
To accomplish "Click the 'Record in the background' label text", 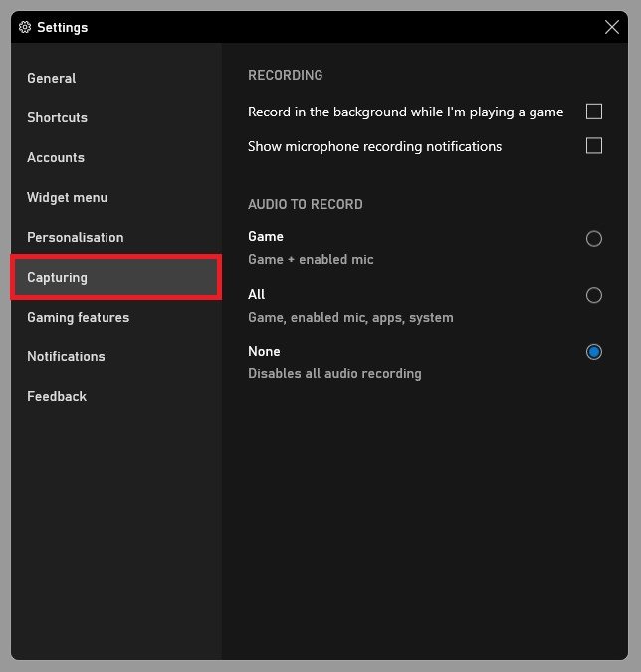I will click(405, 112).
